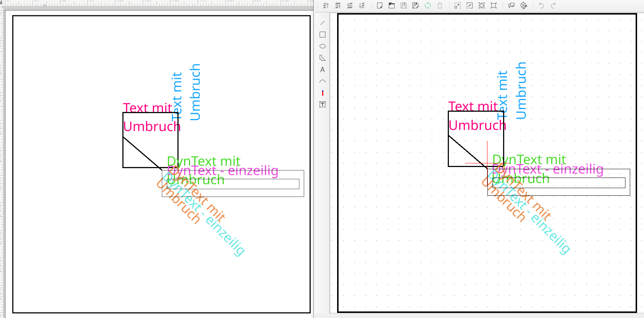Choose the static Text tool (A icon)
The image size is (644, 318).
323,69
